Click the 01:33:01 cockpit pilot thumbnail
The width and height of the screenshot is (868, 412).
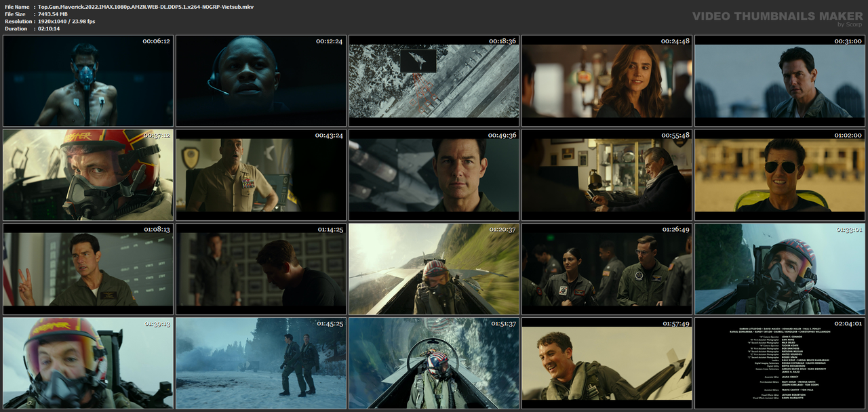pos(780,270)
